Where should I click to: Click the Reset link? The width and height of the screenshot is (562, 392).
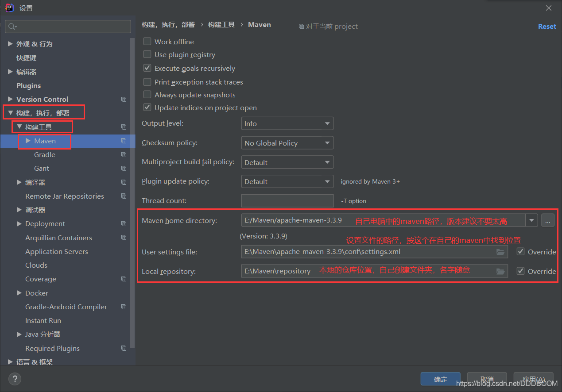(547, 27)
